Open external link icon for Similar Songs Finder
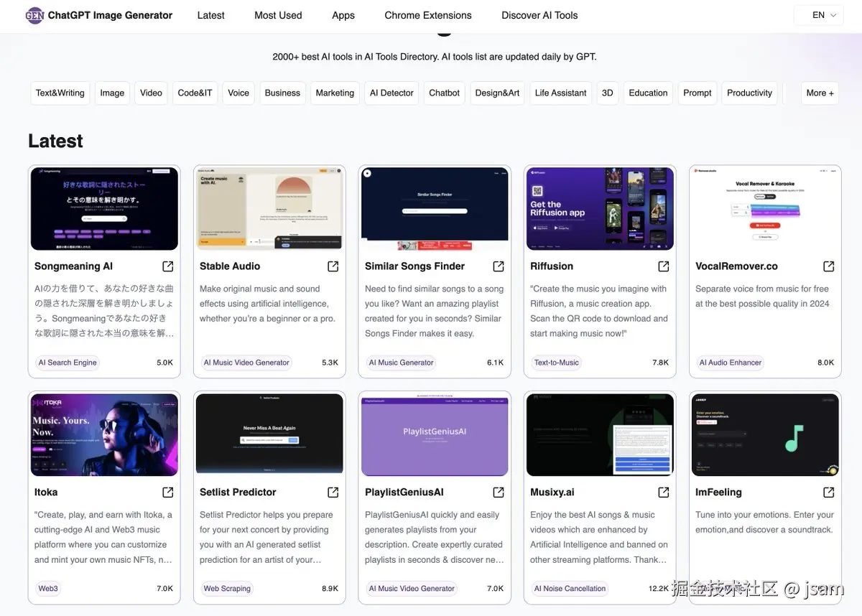The image size is (862, 616). tap(499, 266)
